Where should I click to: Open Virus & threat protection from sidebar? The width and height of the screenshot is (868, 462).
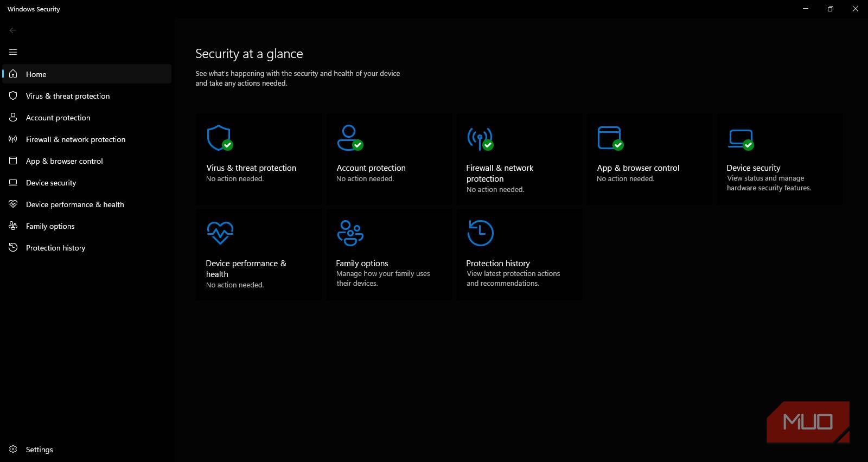click(x=87, y=95)
